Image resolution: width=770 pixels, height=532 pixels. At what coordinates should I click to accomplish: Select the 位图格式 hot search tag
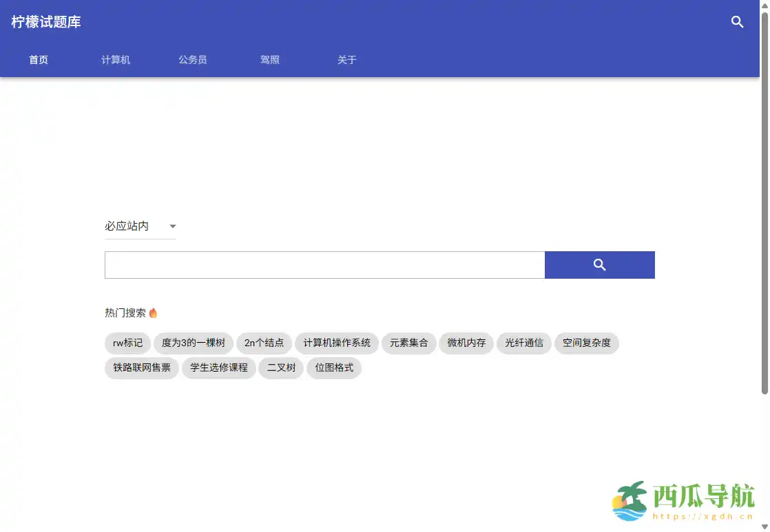click(x=333, y=368)
